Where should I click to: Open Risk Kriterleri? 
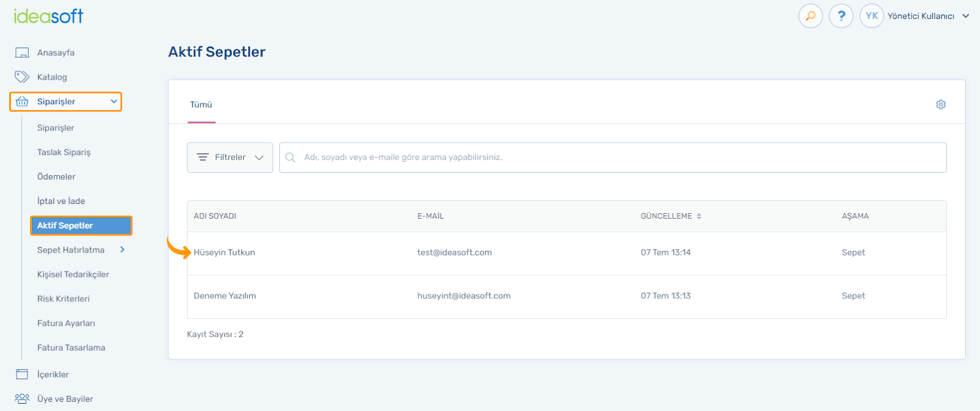click(63, 299)
